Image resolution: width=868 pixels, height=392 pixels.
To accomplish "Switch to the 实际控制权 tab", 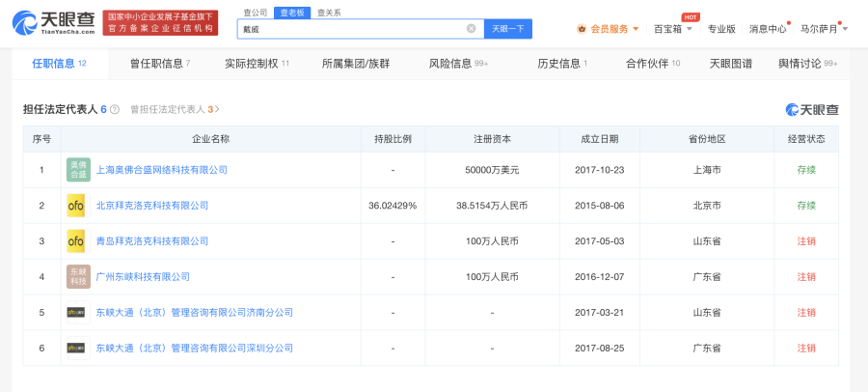I will point(257,64).
